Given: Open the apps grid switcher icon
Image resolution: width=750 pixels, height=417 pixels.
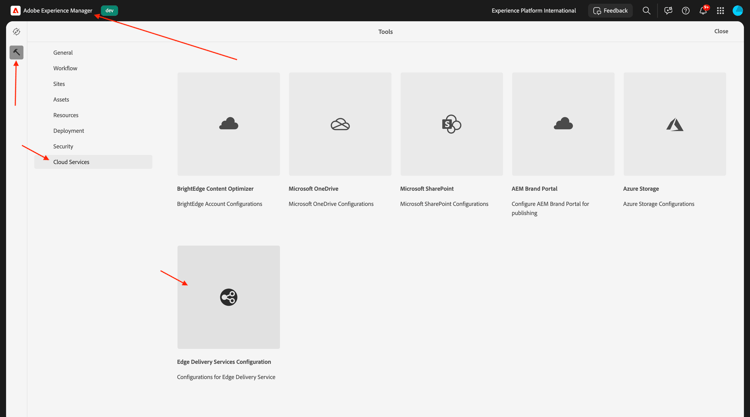Looking at the screenshot, I should [720, 11].
